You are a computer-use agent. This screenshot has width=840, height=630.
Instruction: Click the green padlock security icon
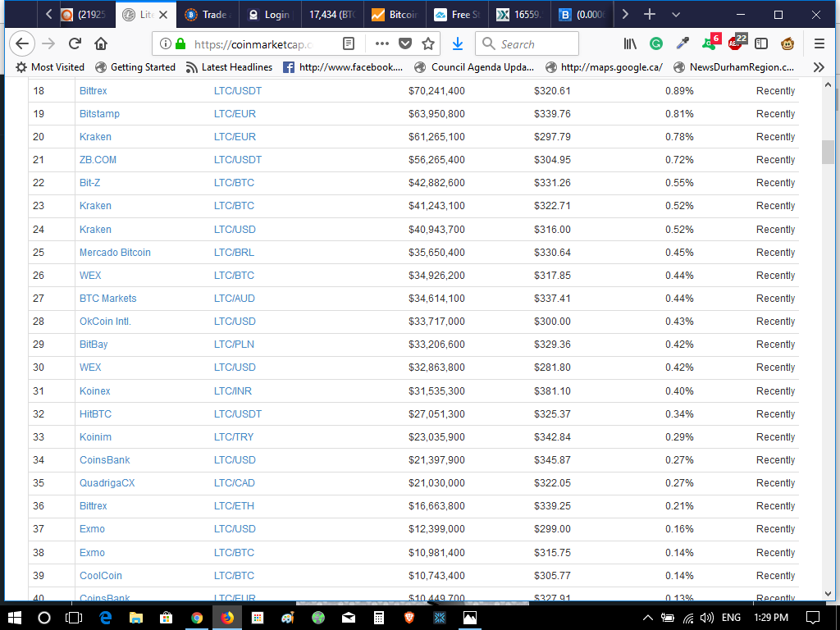point(180,44)
